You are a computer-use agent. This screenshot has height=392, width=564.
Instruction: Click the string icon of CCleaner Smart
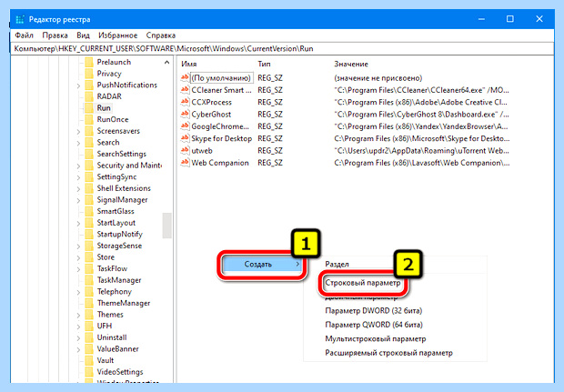pos(185,90)
